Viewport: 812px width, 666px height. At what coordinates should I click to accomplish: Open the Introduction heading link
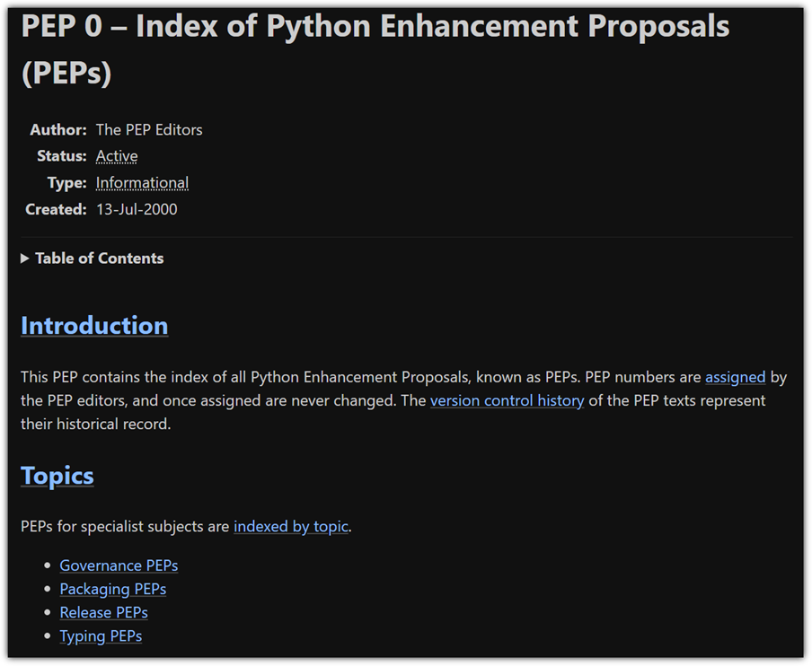[x=94, y=326]
